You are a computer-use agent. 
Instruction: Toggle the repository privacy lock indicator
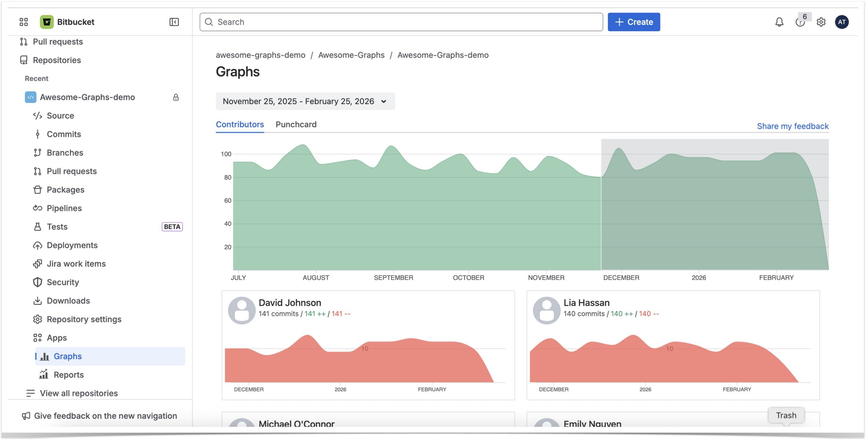tap(176, 97)
